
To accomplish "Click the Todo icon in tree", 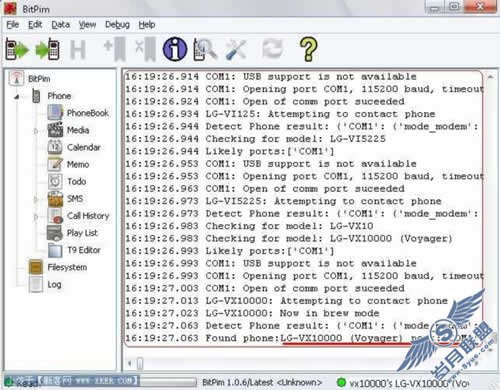I will (x=55, y=181).
